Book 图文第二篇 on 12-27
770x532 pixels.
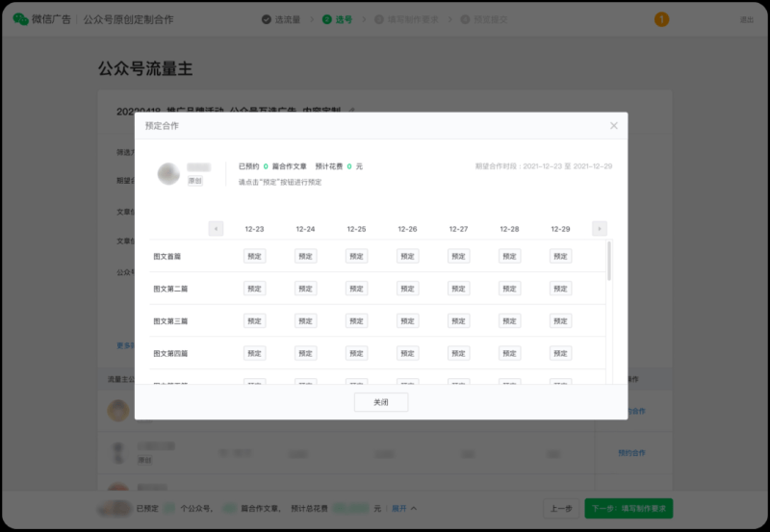459,289
